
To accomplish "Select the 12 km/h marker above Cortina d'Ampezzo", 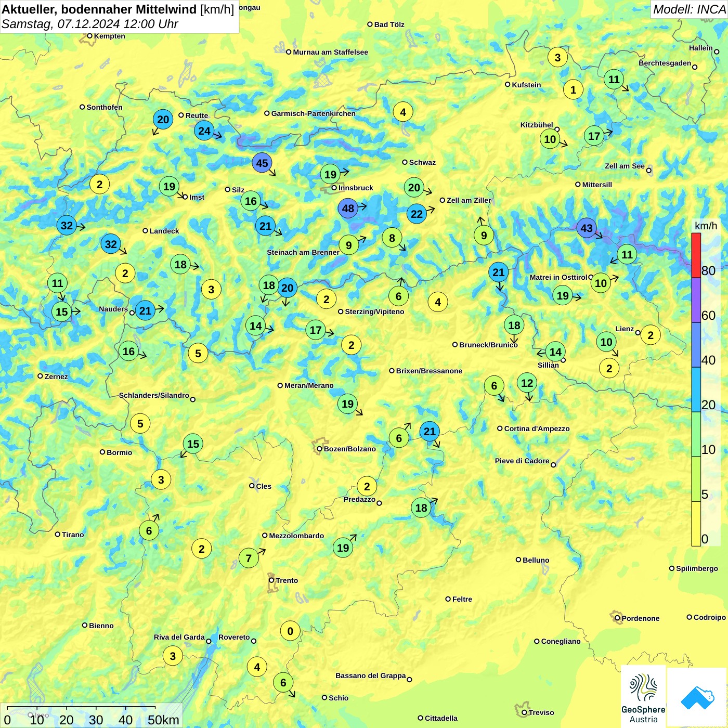I will (527, 383).
